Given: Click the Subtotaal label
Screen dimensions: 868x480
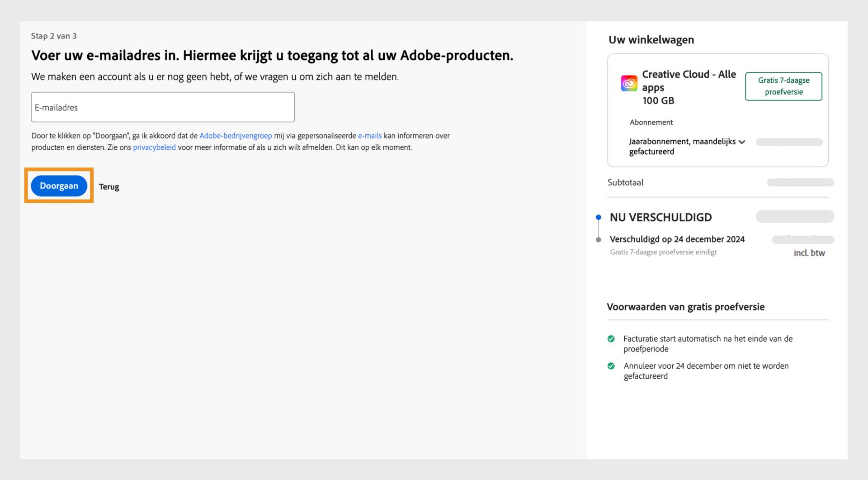Looking at the screenshot, I should (x=625, y=182).
